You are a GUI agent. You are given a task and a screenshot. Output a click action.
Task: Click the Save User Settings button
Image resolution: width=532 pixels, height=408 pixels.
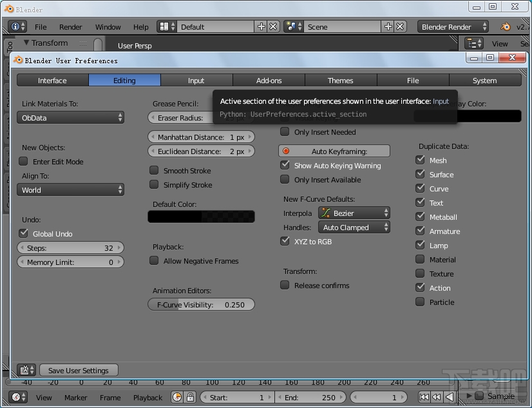78,370
